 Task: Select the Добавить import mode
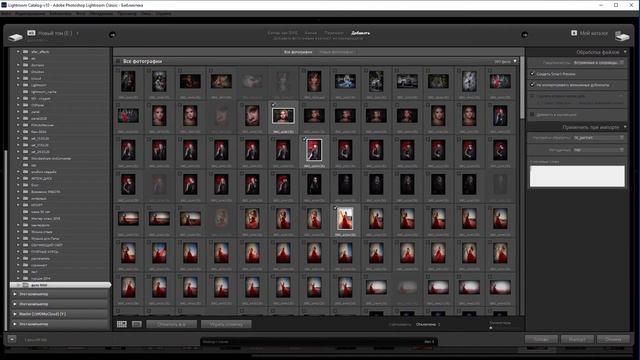360,33
